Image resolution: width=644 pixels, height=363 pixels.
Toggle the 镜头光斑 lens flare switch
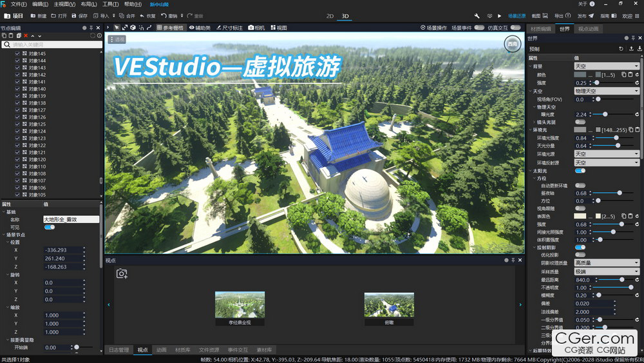coord(580,122)
